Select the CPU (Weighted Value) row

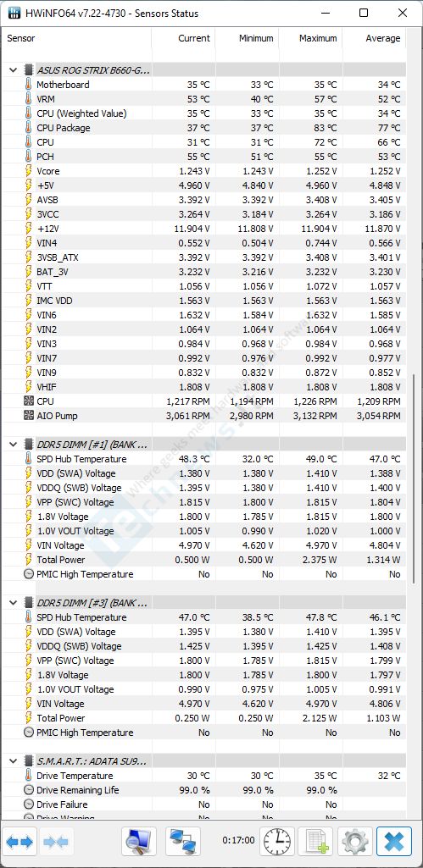coord(204,113)
